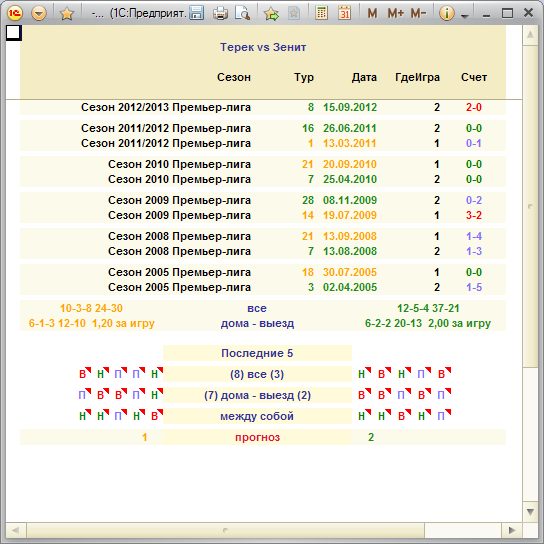This screenshot has width=544, height=544.
Task: Click '6-1-3 12-10 1,20 за игру'
Action: [91, 323]
